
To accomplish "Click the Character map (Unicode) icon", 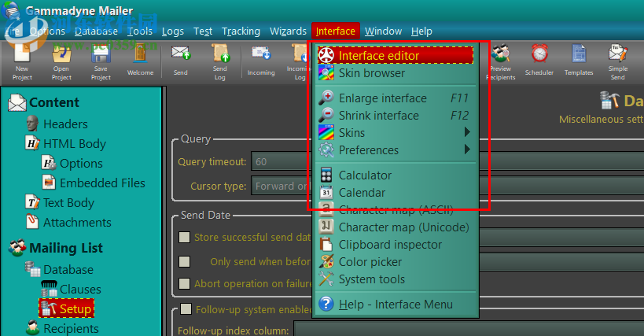I will [x=326, y=227].
